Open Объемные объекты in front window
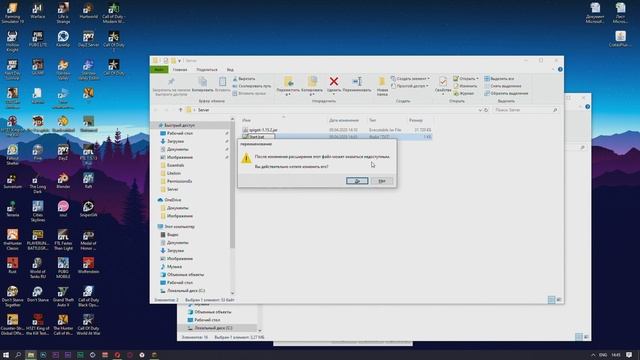 point(185,275)
